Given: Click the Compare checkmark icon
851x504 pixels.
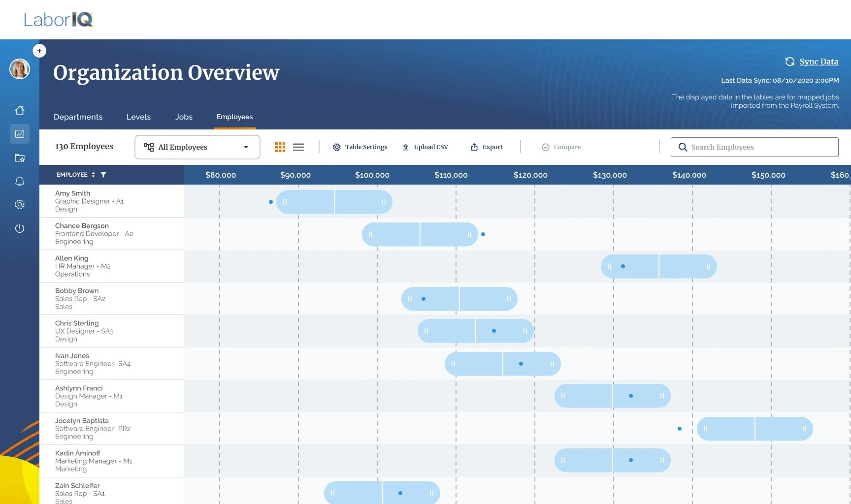Looking at the screenshot, I should tap(546, 147).
